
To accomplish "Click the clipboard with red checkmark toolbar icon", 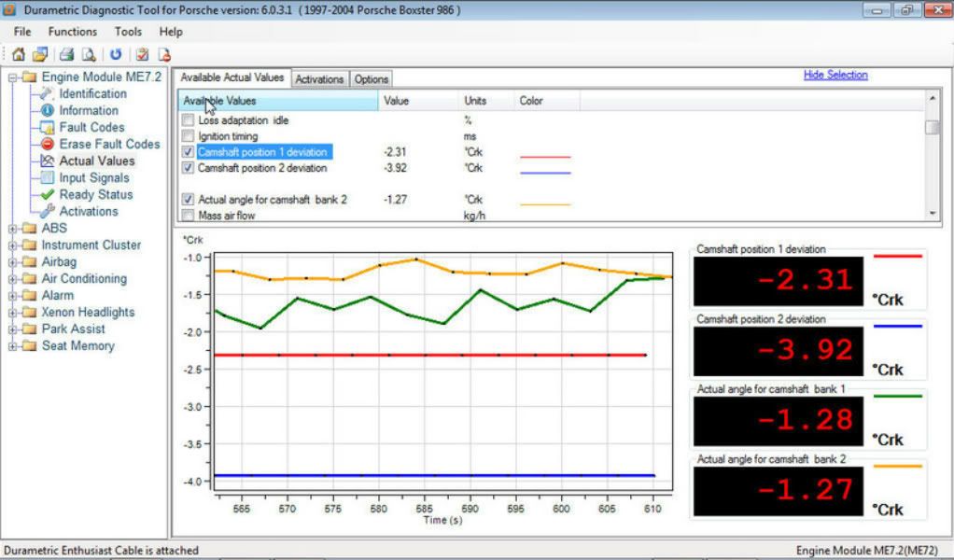I will [143, 55].
